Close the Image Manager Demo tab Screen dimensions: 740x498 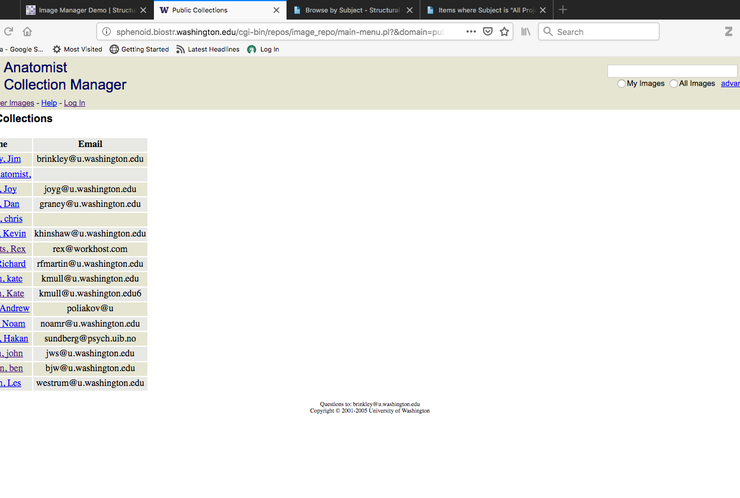point(143,10)
